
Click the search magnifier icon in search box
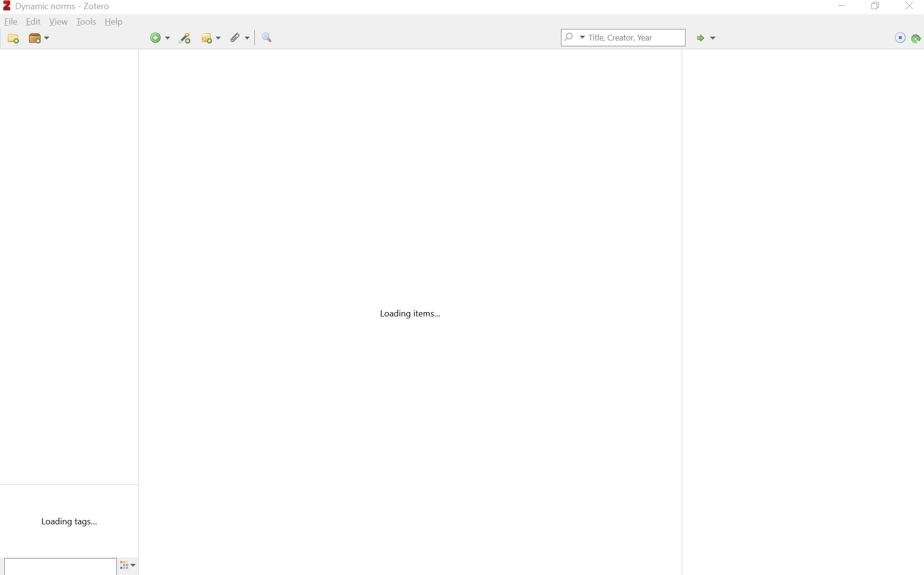tap(569, 37)
